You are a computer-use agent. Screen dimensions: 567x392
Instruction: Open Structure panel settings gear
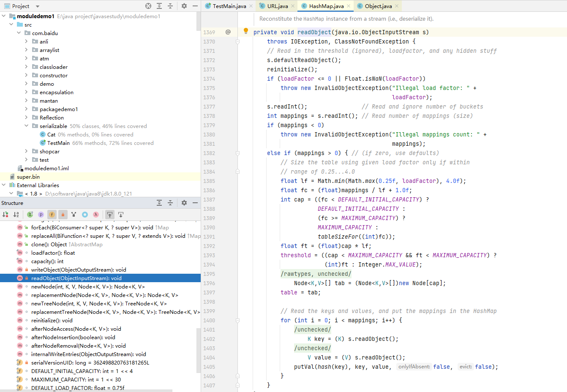184,203
